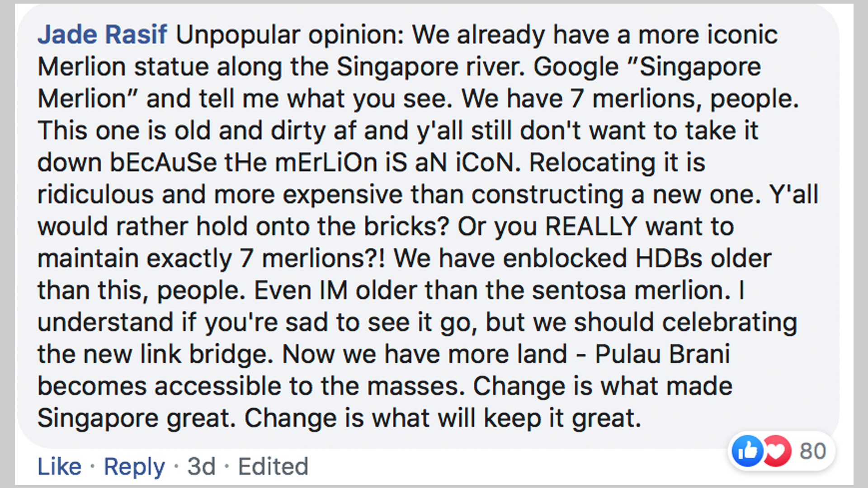Open the reaction count showing 80

[812, 451]
